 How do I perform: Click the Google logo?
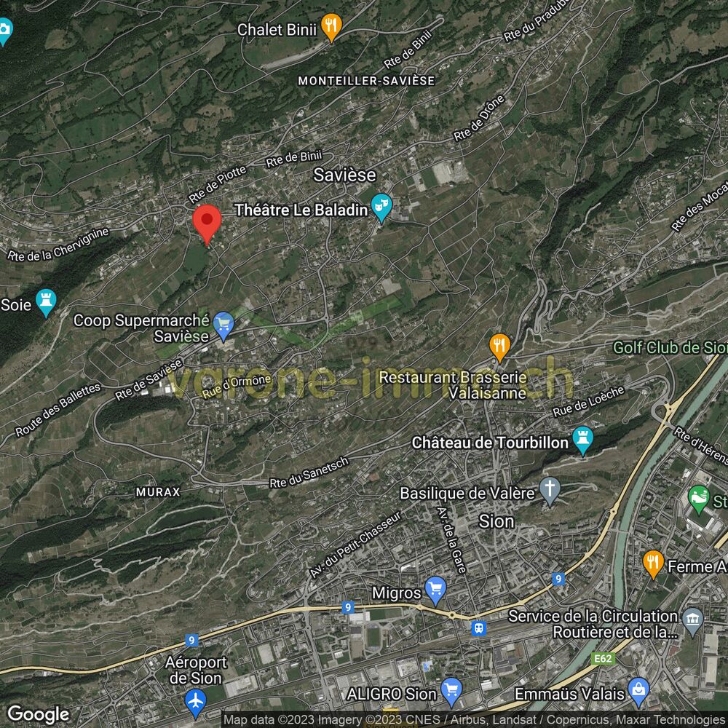click(38, 714)
